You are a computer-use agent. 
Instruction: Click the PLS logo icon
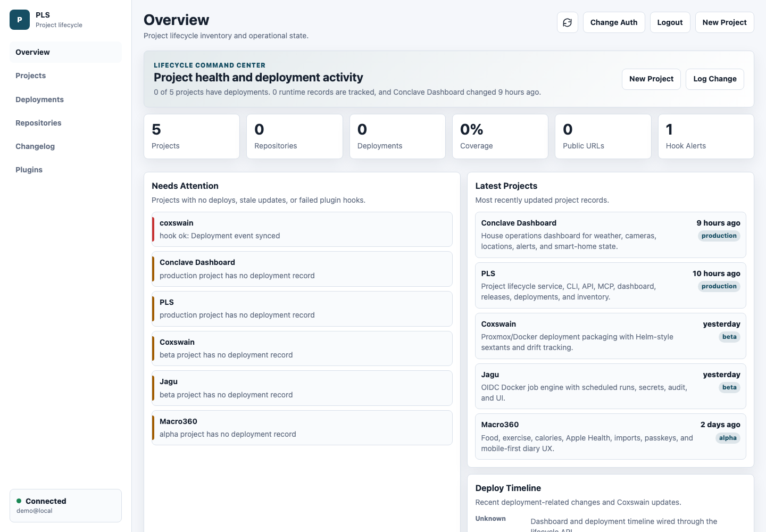tap(20, 20)
